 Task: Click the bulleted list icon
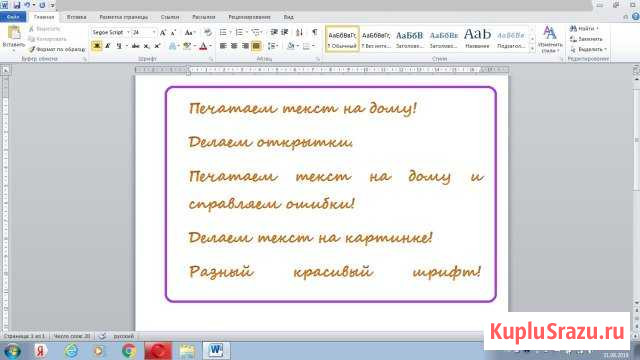(x=223, y=32)
